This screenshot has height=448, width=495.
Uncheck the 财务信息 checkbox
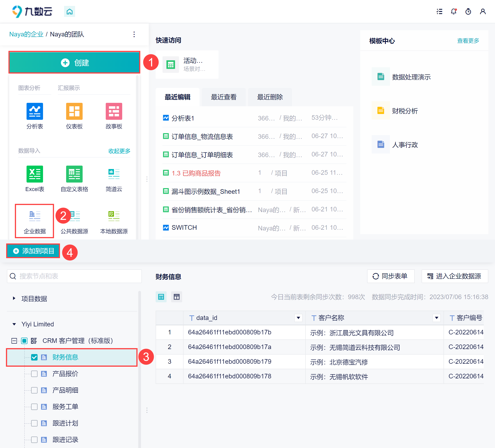[34, 357]
